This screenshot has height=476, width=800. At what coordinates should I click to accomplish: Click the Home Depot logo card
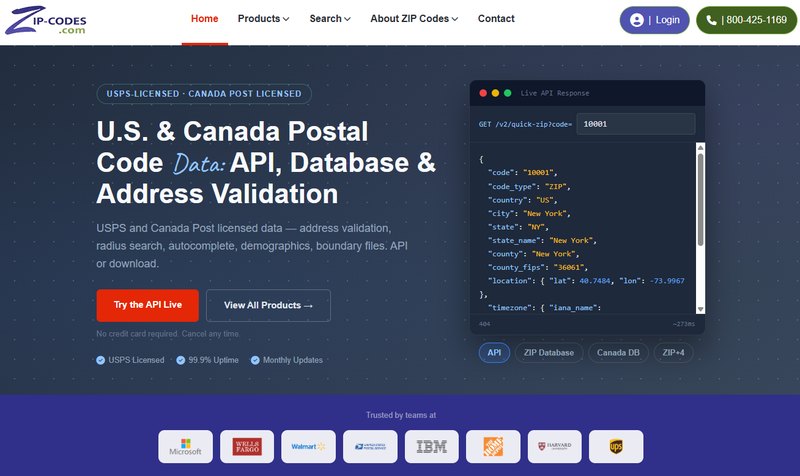[x=493, y=446]
